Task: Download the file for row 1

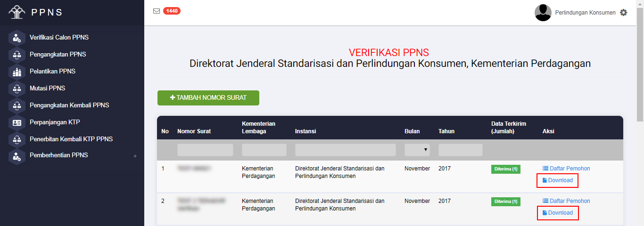Action: 557,180
